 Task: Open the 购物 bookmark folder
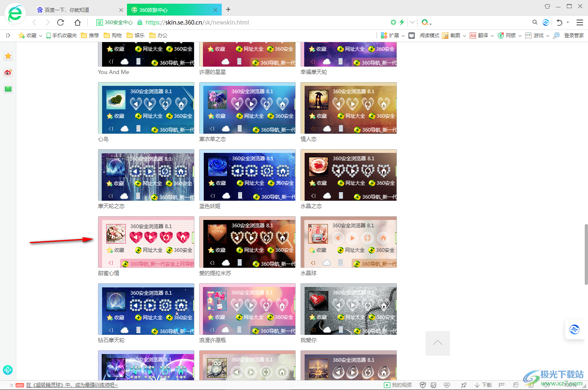(x=113, y=36)
